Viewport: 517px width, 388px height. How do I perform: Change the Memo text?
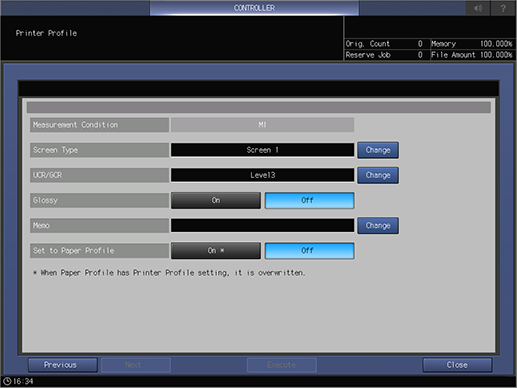pyautogui.click(x=378, y=225)
